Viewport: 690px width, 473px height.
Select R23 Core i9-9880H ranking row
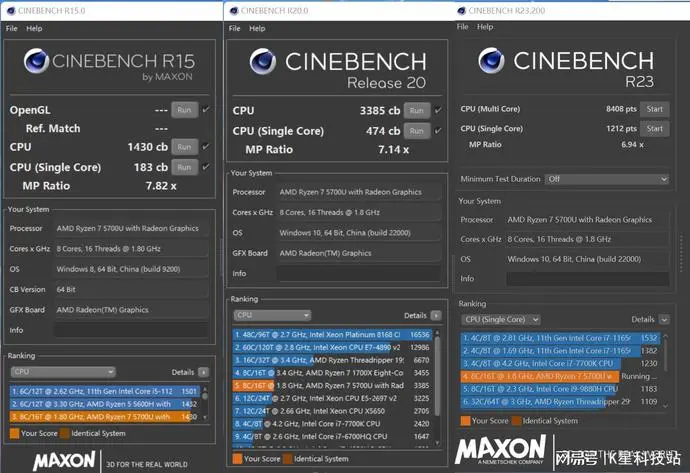coord(560,389)
